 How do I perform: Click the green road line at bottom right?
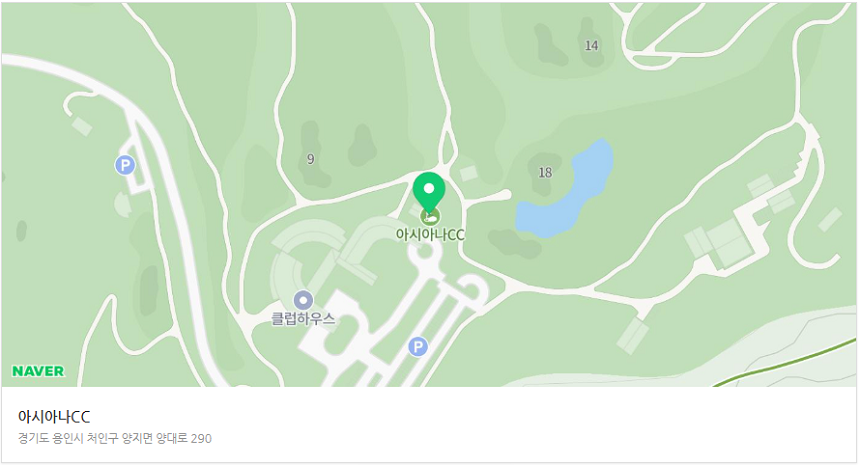784,364
